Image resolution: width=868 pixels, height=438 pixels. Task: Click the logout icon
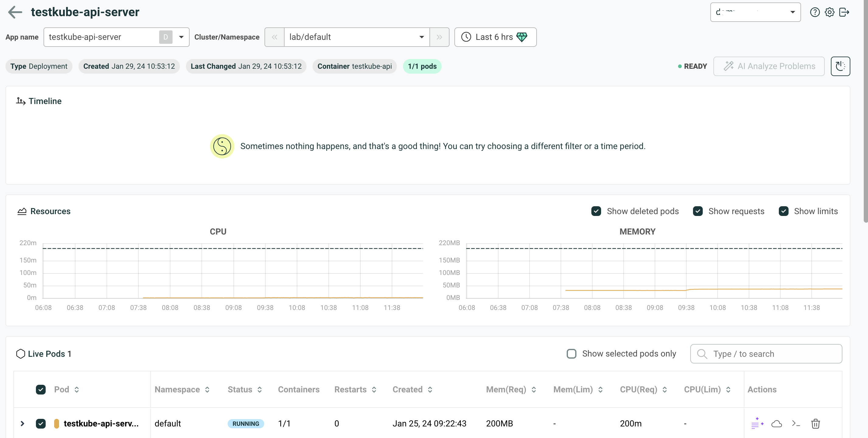(844, 12)
